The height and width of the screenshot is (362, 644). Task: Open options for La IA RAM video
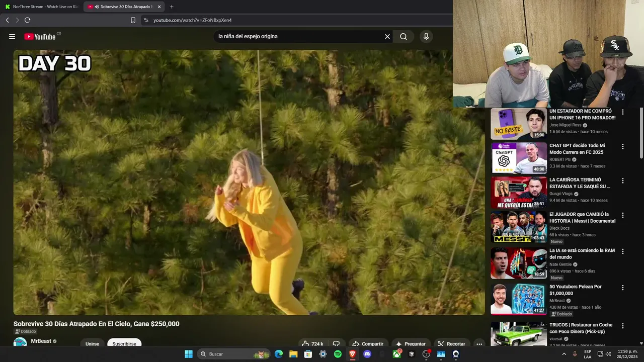coord(623,251)
